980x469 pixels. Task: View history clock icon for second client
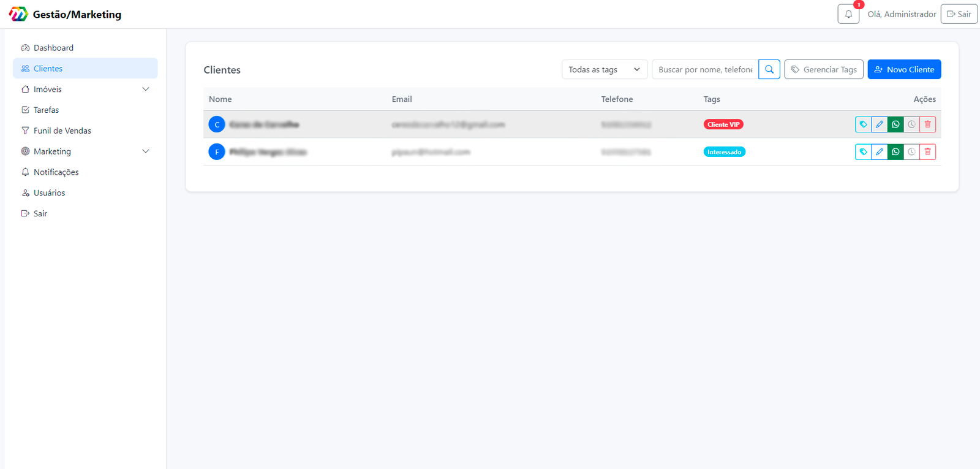tap(911, 152)
